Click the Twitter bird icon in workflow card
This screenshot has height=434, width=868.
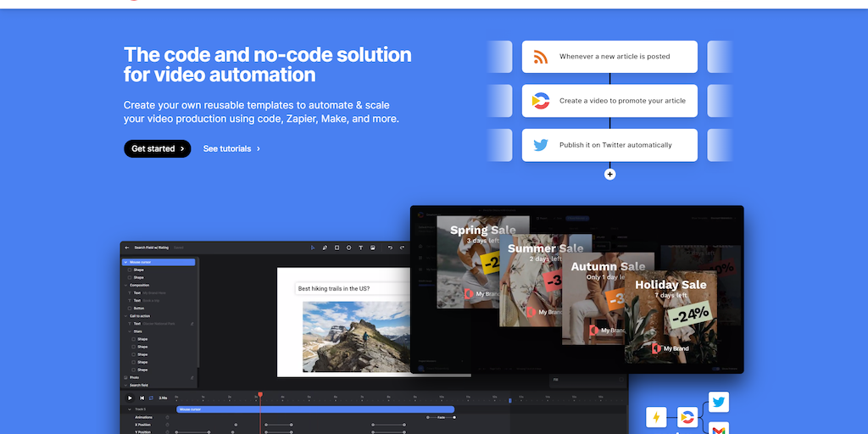pos(540,145)
